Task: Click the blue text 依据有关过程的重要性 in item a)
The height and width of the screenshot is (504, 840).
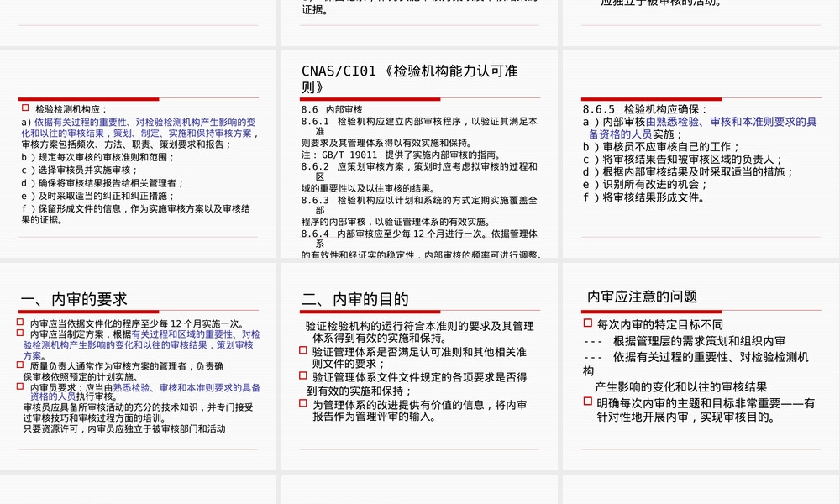Action: (81, 122)
